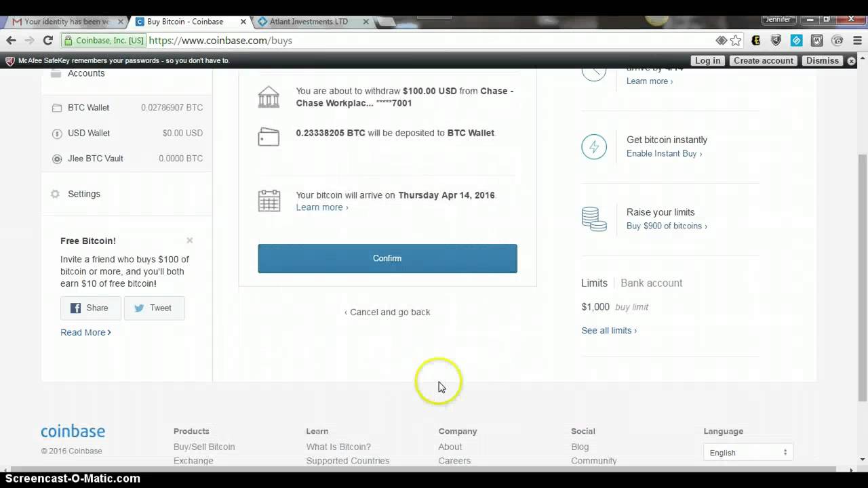868x488 pixels.
Task: Click the bookmark star icon
Action: [736, 41]
